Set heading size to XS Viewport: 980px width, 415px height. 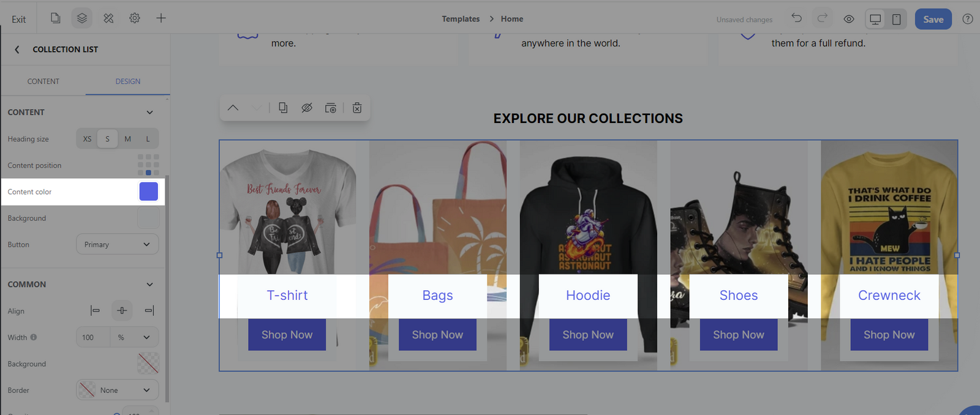pos(87,139)
